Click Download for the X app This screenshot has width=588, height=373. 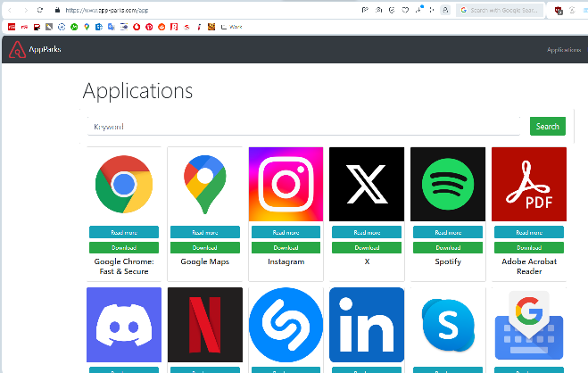point(367,247)
